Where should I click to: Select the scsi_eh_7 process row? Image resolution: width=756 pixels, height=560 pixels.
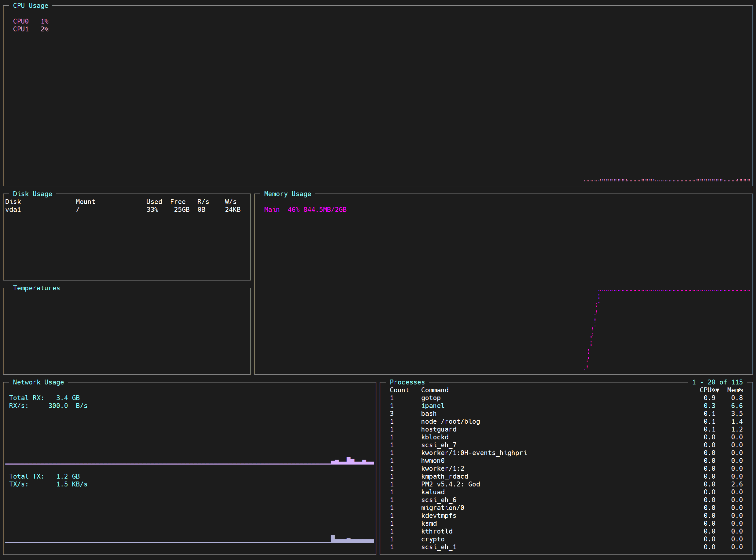[566, 445]
